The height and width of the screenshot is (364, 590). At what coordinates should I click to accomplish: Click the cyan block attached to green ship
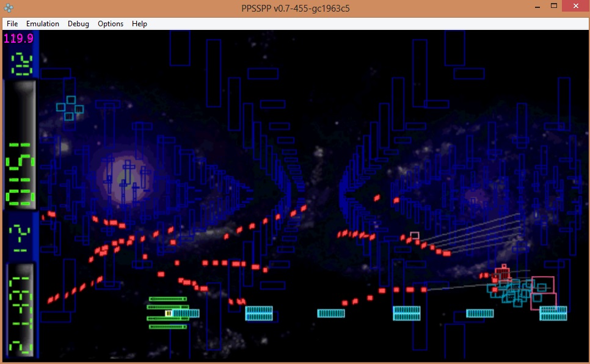(186, 313)
